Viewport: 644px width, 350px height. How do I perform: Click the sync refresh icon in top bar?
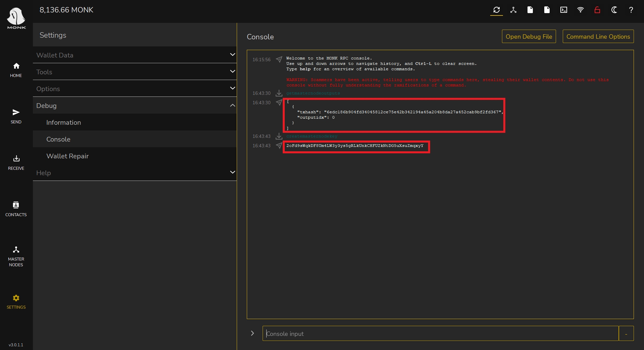click(496, 10)
